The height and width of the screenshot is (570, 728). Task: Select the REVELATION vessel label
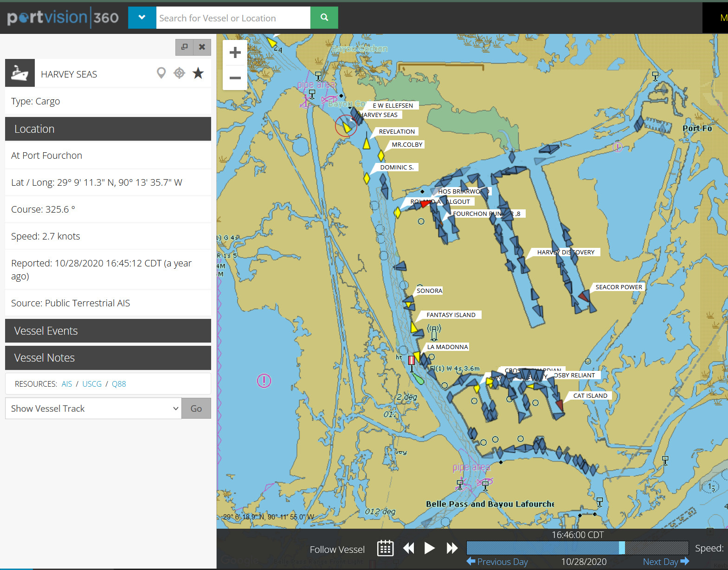[397, 131]
